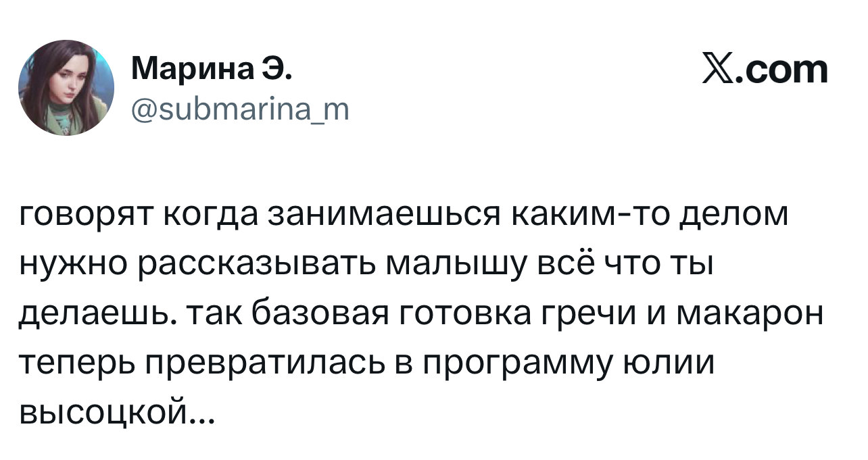Screen dimensions: 868x460
Task: Click the display name Марина Э.
Action: point(212,70)
